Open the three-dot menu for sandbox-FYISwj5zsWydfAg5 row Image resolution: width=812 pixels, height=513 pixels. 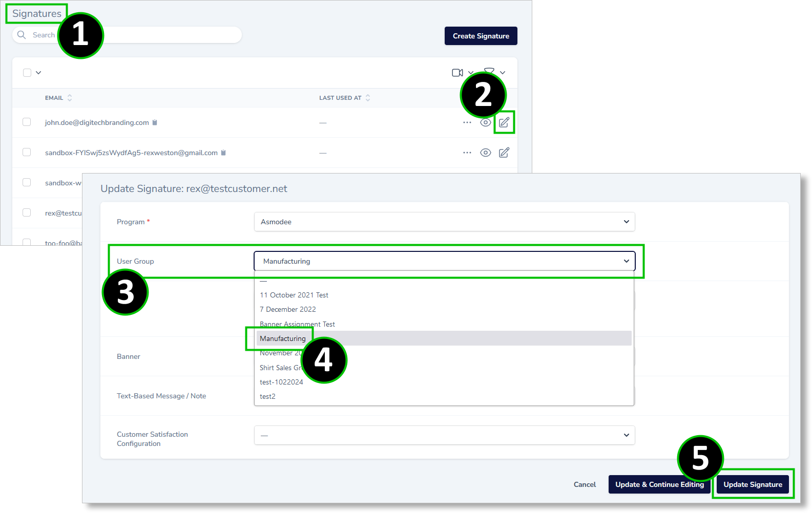pyautogui.click(x=467, y=153)
